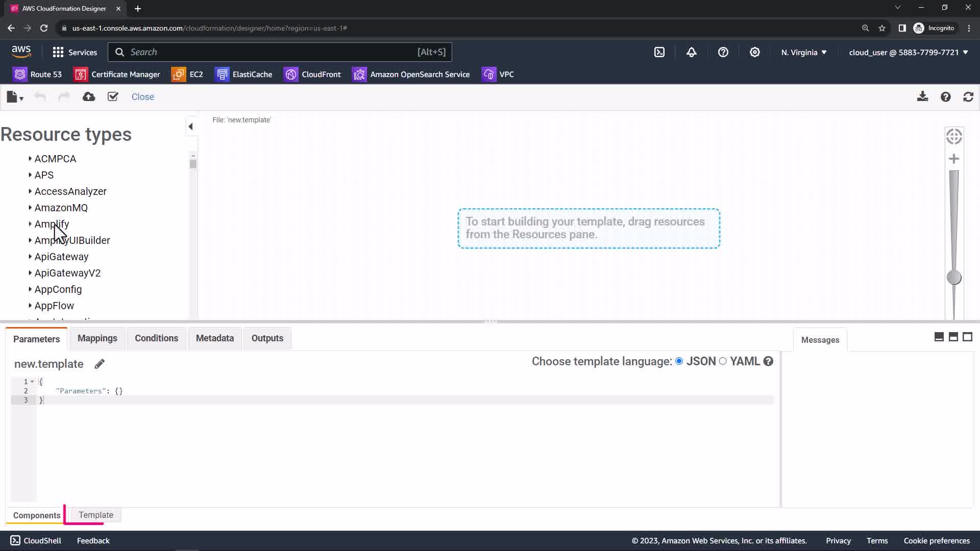Switch to the Mappings tab
980x551 pixels.
tap(97, 338)
